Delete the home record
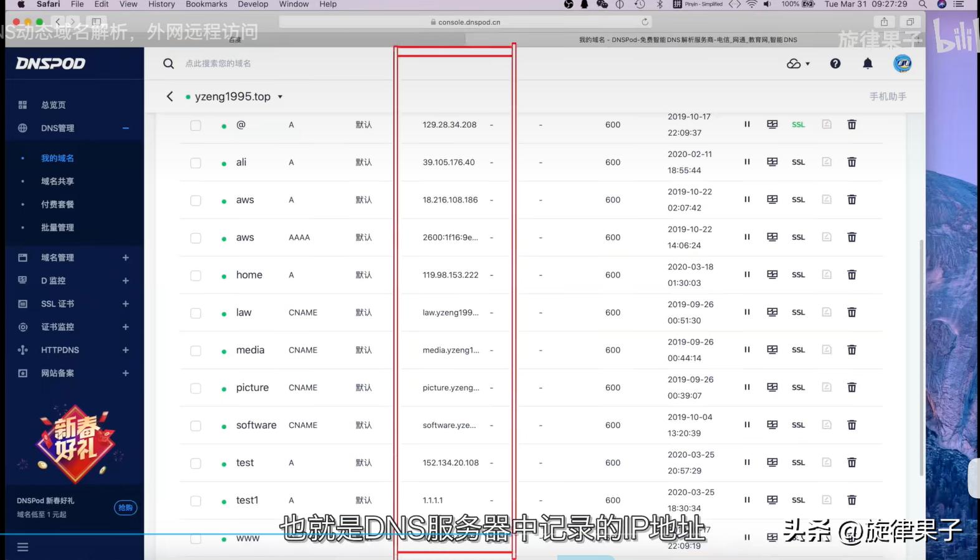Image resolution: width=980 pixels, height=560 pixels. coord(852,275)
